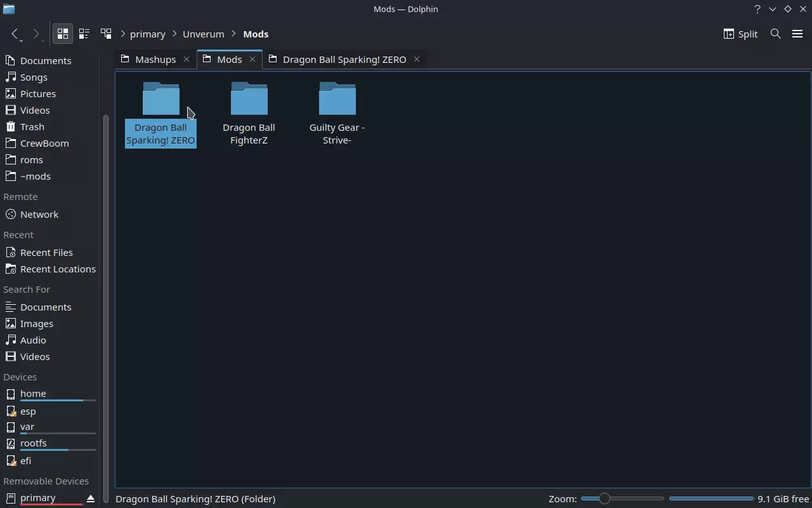Image resolution: width=812 pixels, height=508 pixels.
Task: Expand the breadcrumb arrow before Mods
Action: (234, 34)
